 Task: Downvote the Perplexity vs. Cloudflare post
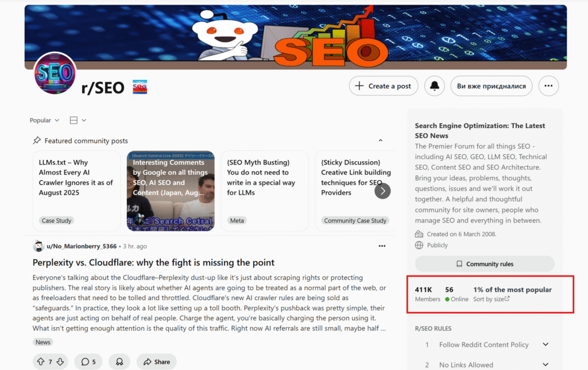point(60,362)
